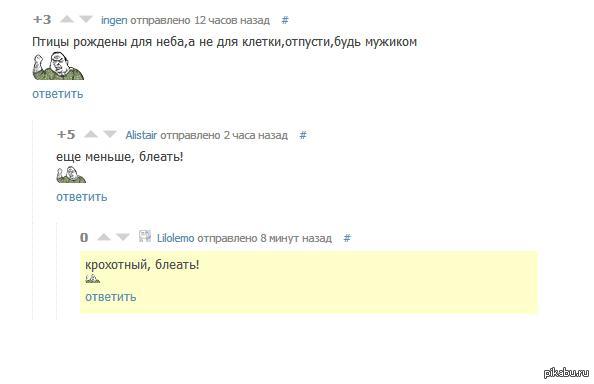Image resolution: width=594 pixels, height=384 pixels.
Task: Click the avatar icon next to Lilolemo
Action: click(x=145, y=236)
